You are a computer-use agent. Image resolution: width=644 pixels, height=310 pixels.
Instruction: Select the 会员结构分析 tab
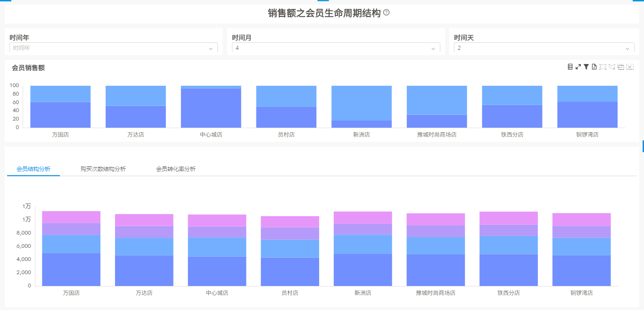(x=33, y=169)
